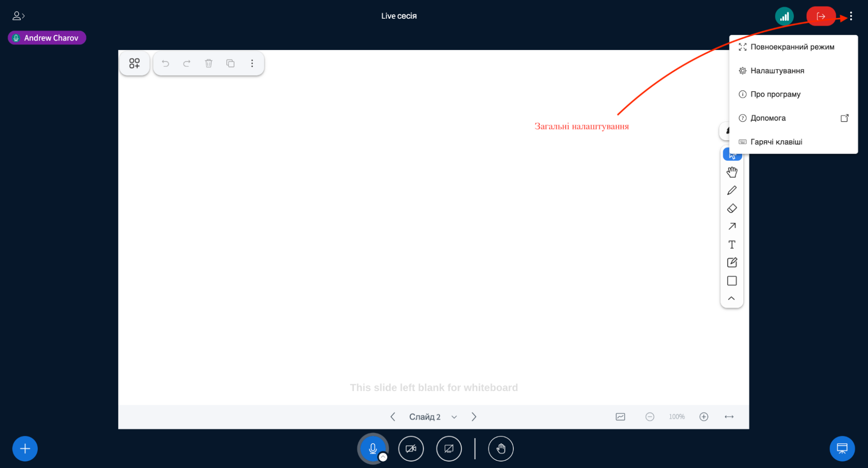
Task: Collapse the whiteboard tools chevron
Action: (731, 299)
